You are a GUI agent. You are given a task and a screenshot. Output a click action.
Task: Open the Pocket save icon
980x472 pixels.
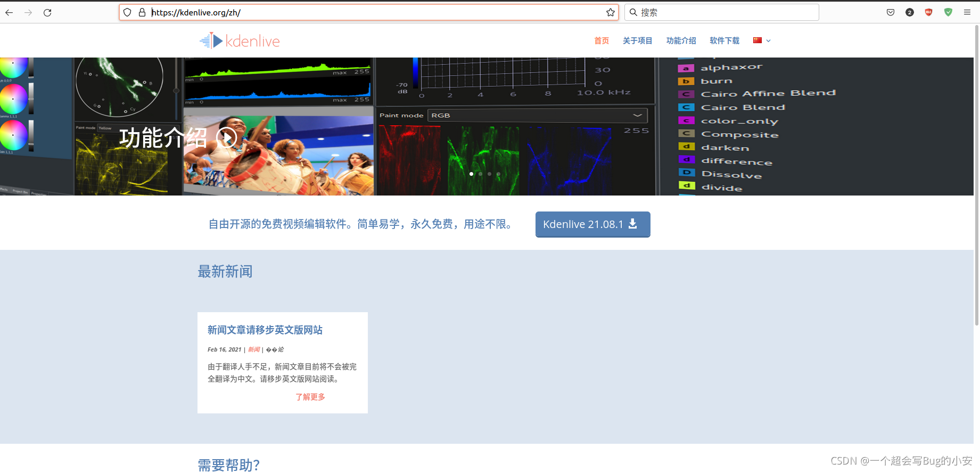click(891, 12)
